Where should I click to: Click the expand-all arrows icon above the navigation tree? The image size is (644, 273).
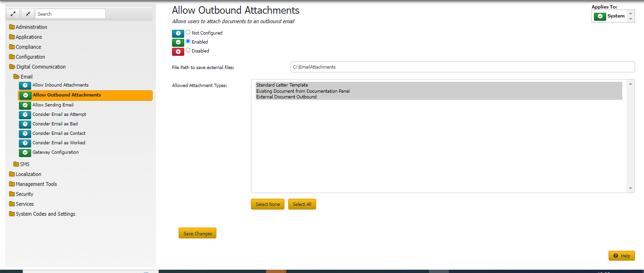[13, 13]
